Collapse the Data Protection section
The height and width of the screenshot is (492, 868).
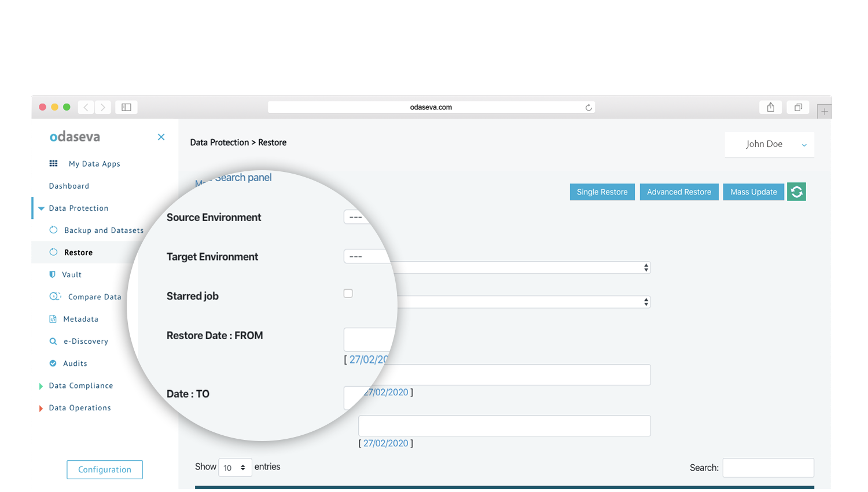click(x=41, y=208)
